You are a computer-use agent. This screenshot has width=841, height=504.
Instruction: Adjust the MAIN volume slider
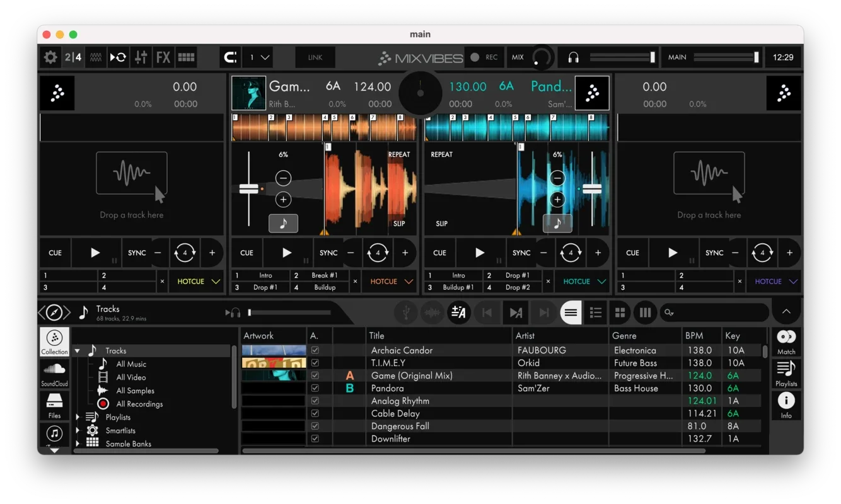pyautogui.click(x=726, y=57)
